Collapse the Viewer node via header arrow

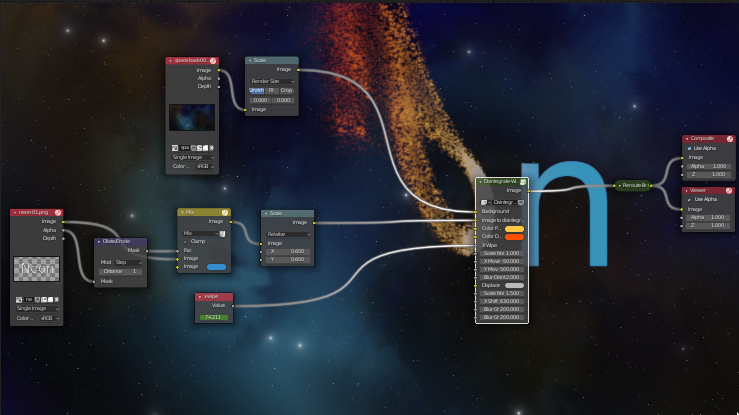(687, 191)
